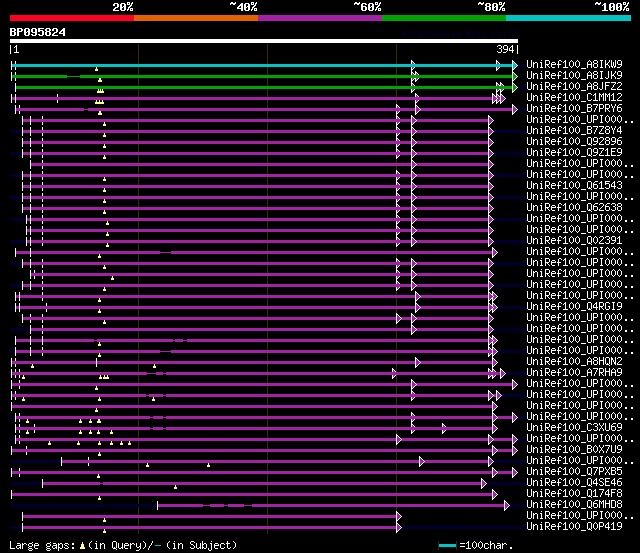Screen dimensions: 640x553
Task: Select the UniRef100_Q4RGI9 label
Action: pyautogui.click(x=574, y=306)
